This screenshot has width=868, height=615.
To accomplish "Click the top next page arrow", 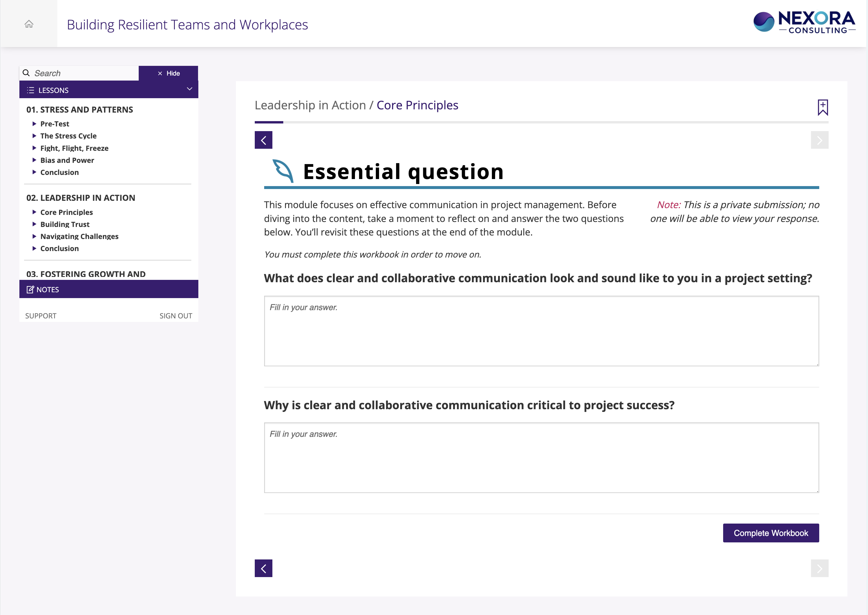I will (819, 140).
